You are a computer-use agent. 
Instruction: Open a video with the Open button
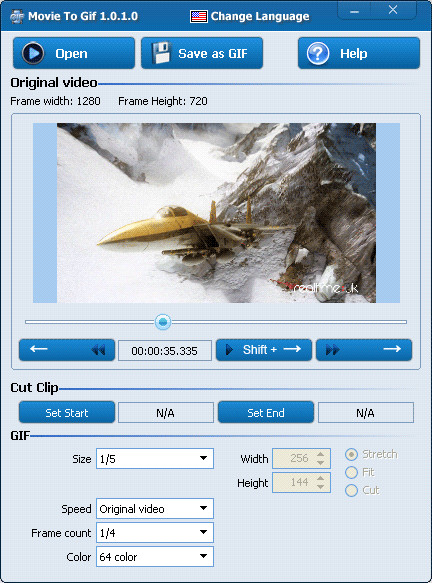pos(74,53)
